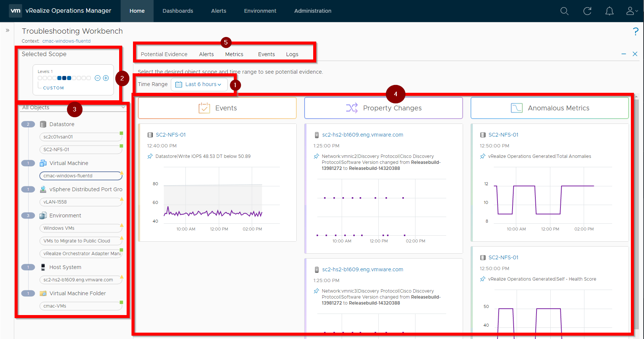644x339 pixels.
Task: Select vLAN-1558 port group object
Action: click(81, 202)
